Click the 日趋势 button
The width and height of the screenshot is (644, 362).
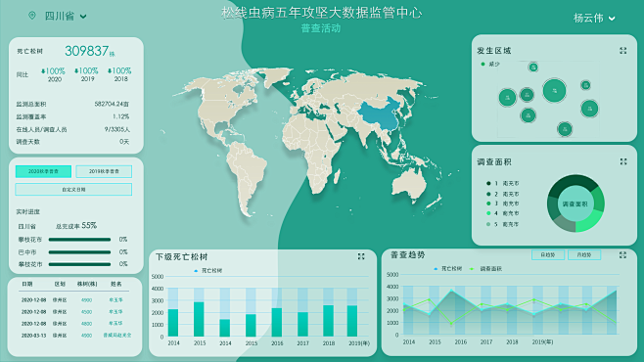pyautogui.click(x=548, y=255)
